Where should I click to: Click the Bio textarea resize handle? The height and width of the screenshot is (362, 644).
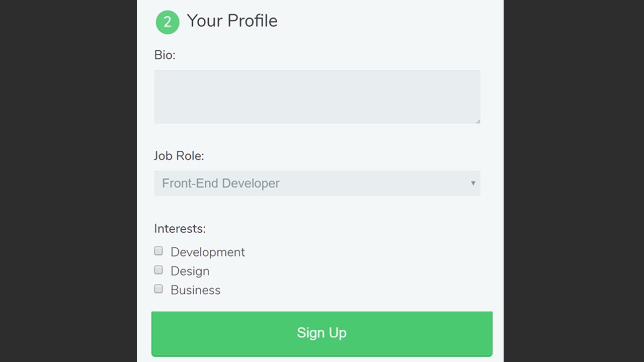click(x=478, y=121)
